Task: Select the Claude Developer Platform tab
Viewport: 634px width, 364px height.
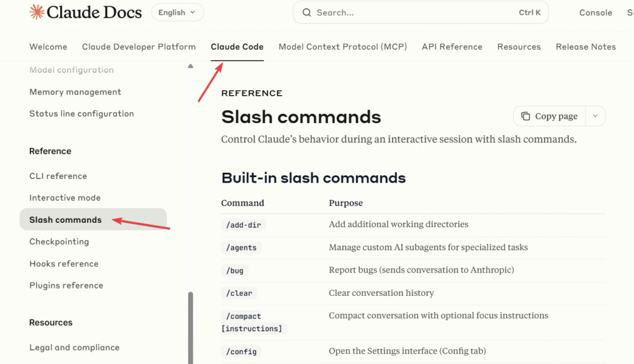Action: pos(139,47)
